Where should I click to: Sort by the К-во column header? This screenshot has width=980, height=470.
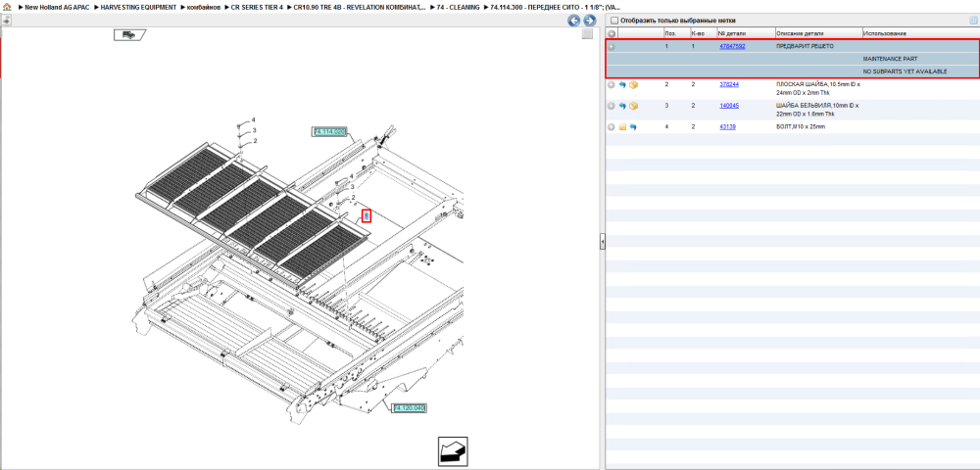696,33
